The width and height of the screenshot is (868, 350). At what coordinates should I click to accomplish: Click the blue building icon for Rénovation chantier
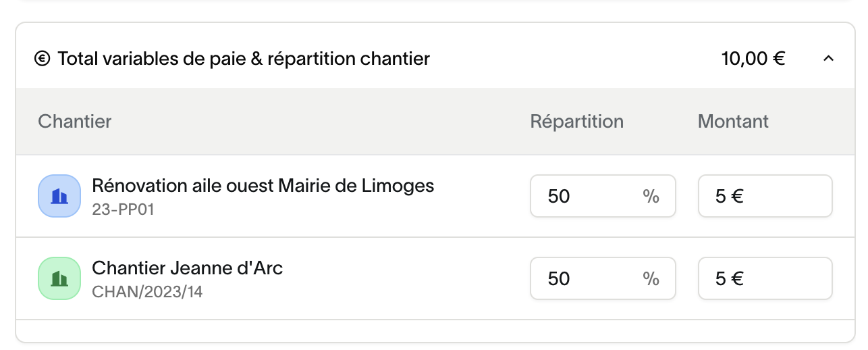pyautogui.click(x=59, y=196)
